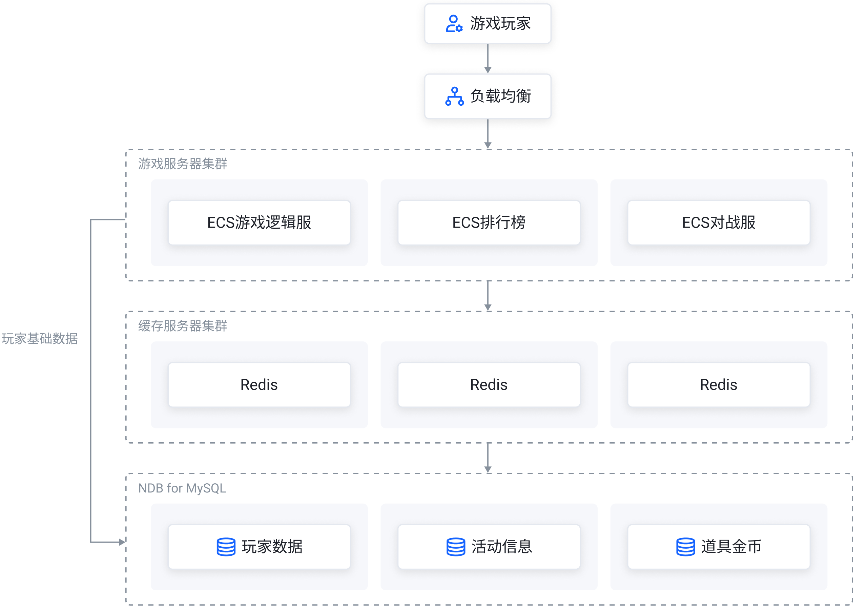Click the ECS对战服 box

coord(718,223)
